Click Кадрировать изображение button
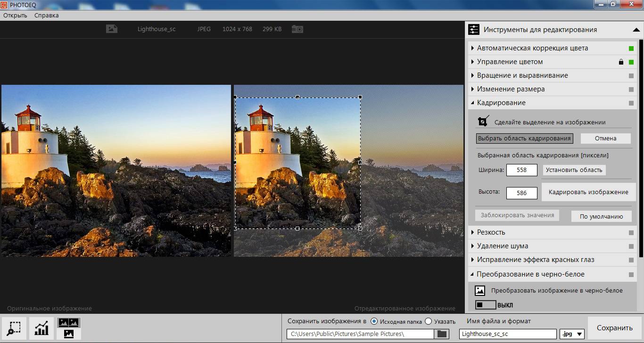644x343 pixels. 588,192
